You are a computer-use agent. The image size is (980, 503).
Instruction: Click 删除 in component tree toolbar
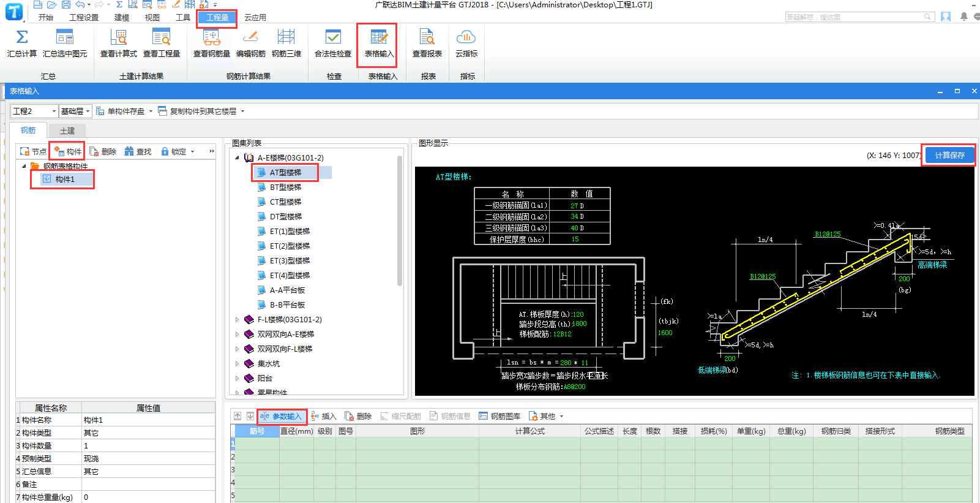pyautogui.click(x=103, y=151)
